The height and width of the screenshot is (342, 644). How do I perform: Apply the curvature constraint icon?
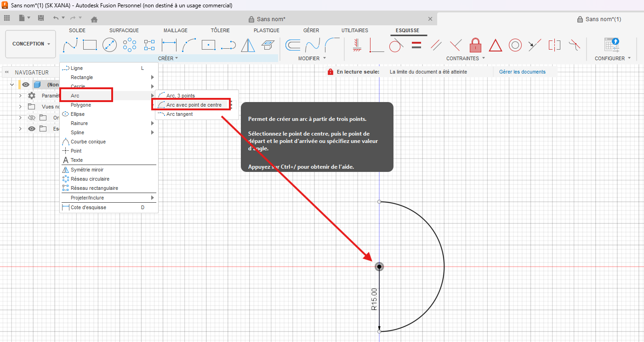pyautogui.click(x=574, y=45)
